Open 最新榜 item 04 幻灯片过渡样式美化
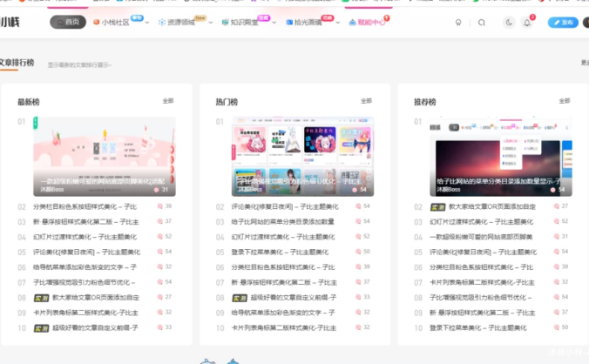The width and height of the screenshot is (589, 364). (x=85, y=237)
